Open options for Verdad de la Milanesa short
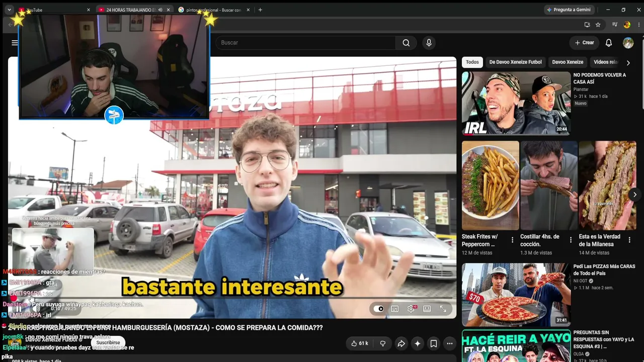The image size is (644, 362). coord(629,240)
